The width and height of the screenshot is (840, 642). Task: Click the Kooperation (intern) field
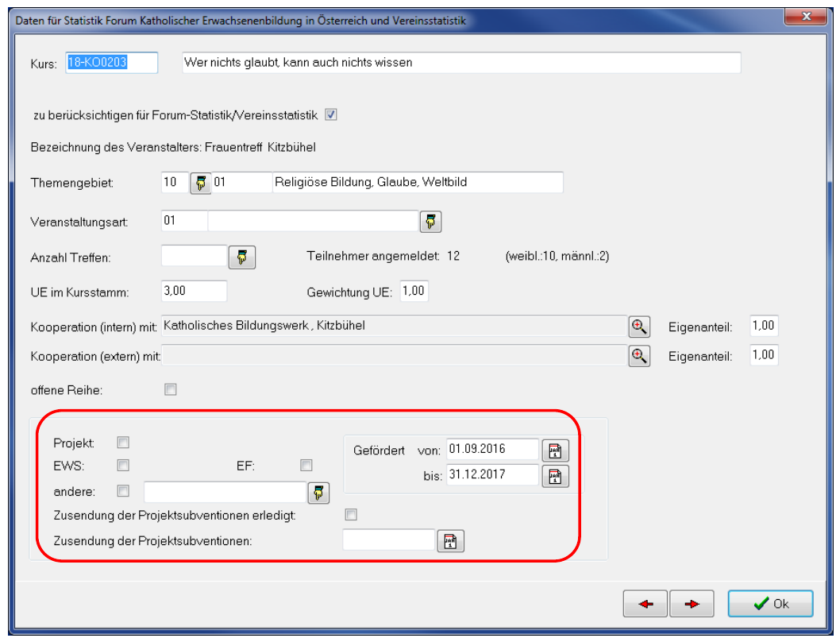coord(394,326)
